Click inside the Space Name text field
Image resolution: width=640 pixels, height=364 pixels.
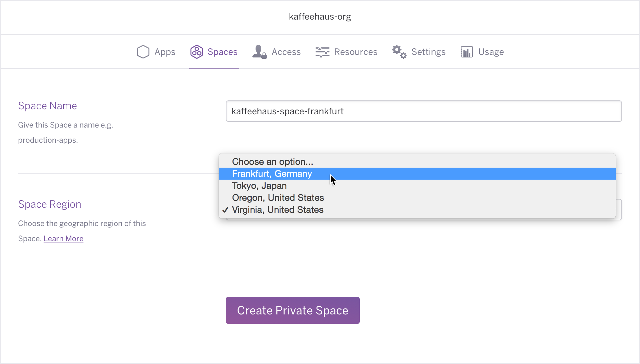pyautogui.click(x=424, y=111)
